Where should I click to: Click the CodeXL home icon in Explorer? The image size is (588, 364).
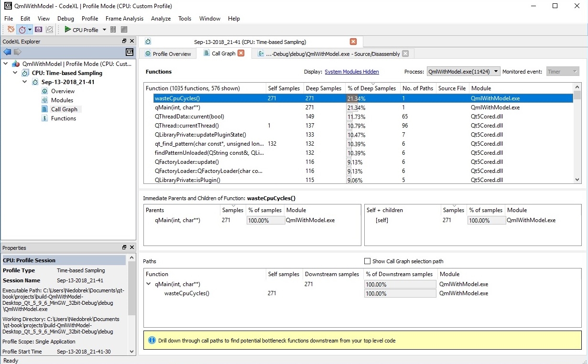pyautogui.click(x=130, y=52)
